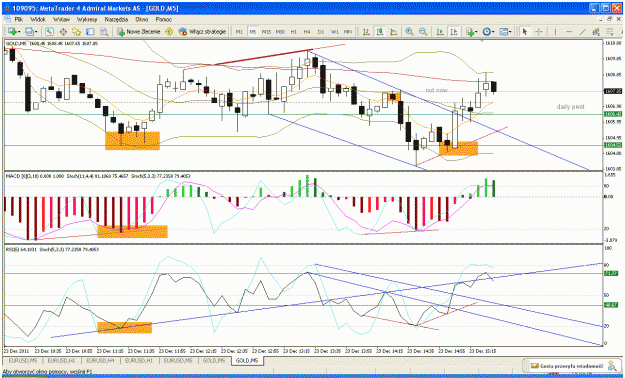Select the trendline drawing tool
This screenshot has height=378, width=625.
point(583,32)
